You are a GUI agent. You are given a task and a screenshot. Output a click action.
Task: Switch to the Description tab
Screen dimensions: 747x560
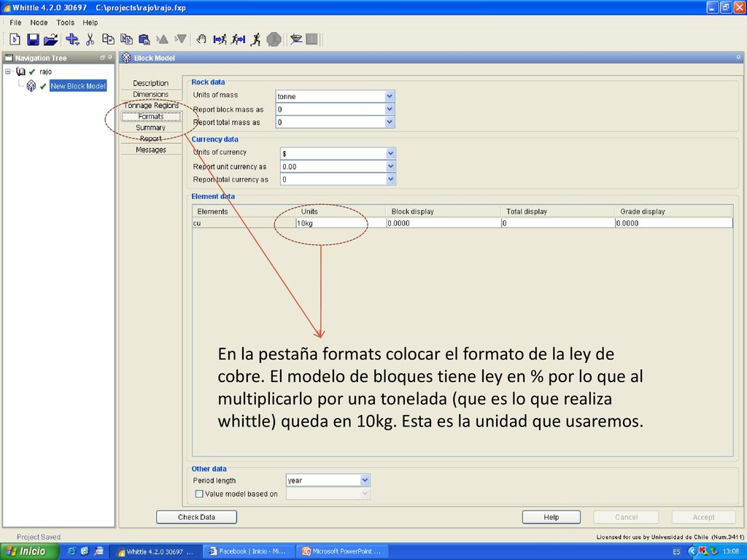(x=150, y=83)
